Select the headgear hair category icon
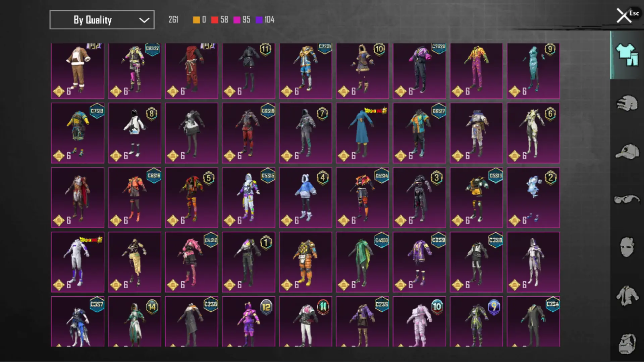Screen dimensions: 644x362 point(627,103)
